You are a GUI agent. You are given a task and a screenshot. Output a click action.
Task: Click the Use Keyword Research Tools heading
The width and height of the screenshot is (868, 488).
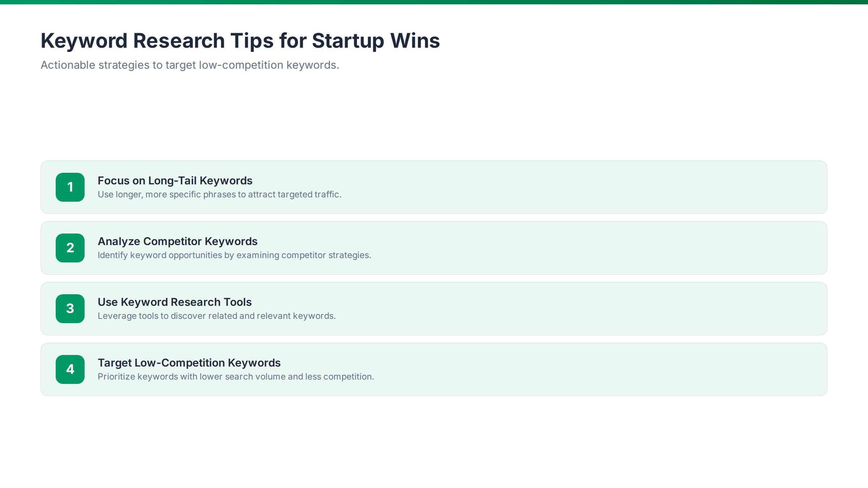pos(175,302)
